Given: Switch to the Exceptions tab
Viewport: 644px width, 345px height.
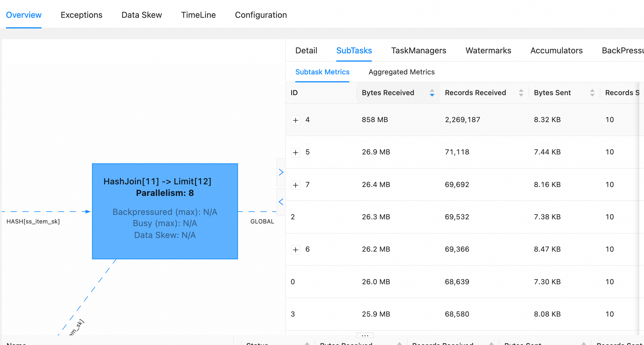Looking at the screenshot, I should point(81,15).
